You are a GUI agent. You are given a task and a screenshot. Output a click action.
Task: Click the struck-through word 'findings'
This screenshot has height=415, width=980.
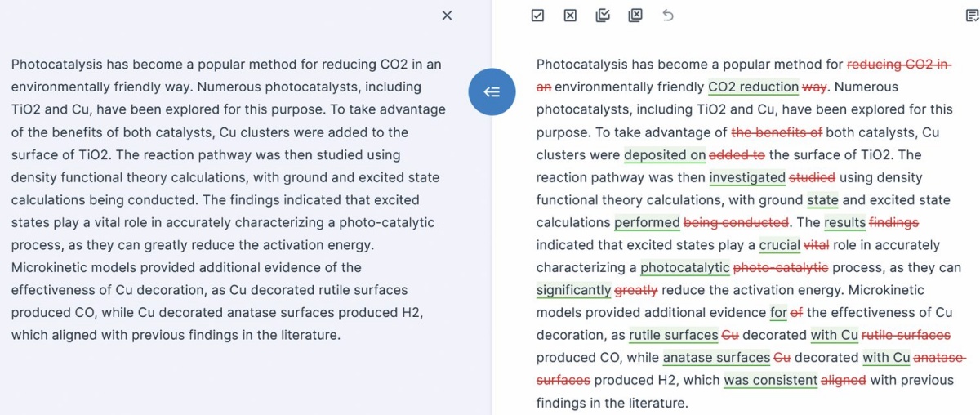[894, 222]
